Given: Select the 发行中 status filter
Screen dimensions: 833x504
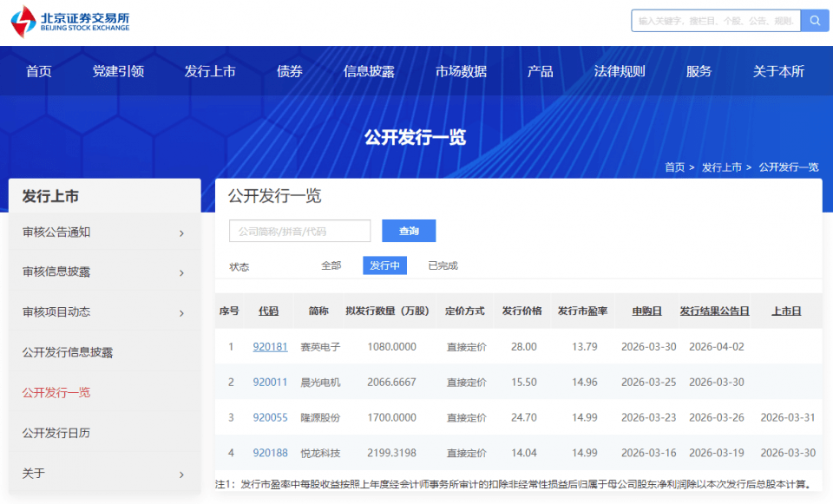Looking at the screenshot, I should tap(384, 265).
